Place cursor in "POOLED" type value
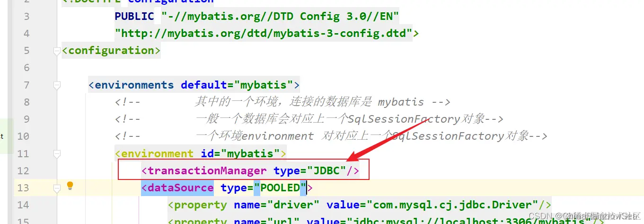This screenshot has height=224, width=644. [x=281, y=188]
